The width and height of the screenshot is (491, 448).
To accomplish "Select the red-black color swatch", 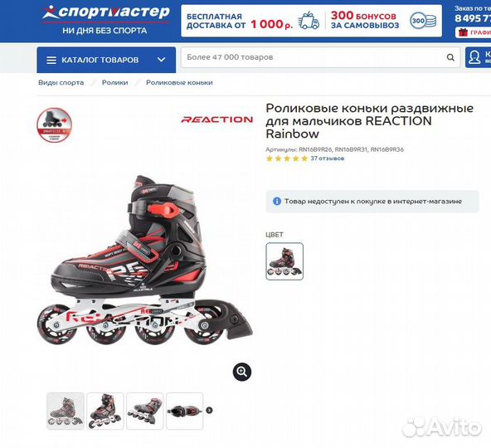I will [x=284, y=261].
